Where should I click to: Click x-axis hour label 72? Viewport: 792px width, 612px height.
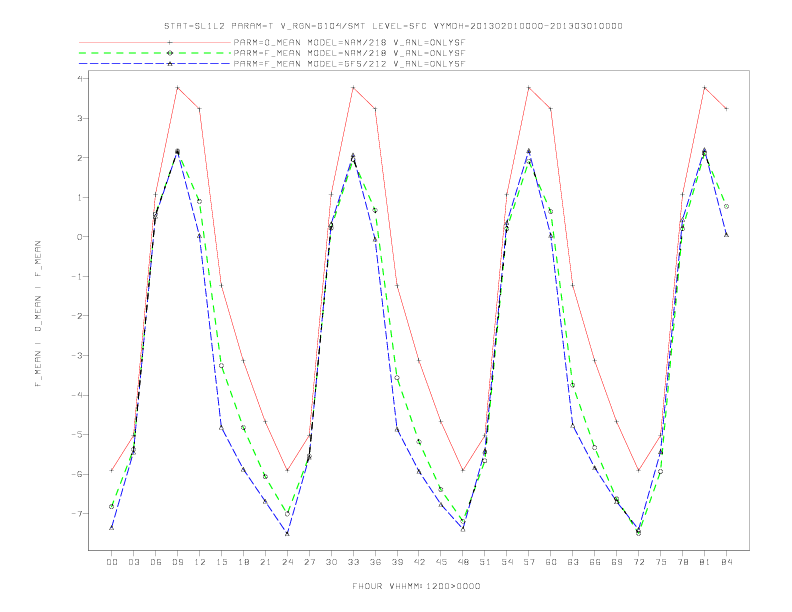[x=639, y=562]
